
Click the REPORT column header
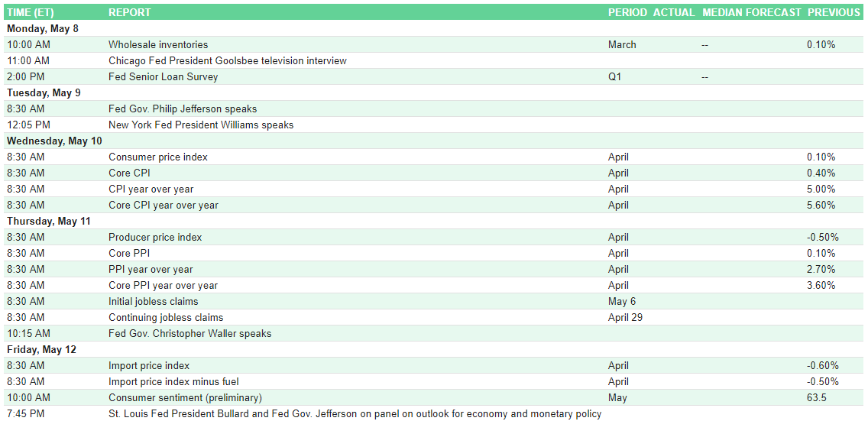(130, 12)
